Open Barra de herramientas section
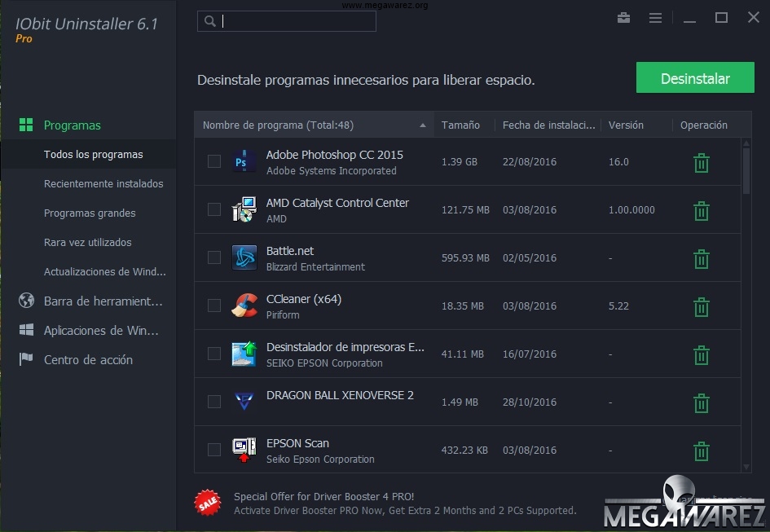 tap(103, 301)
